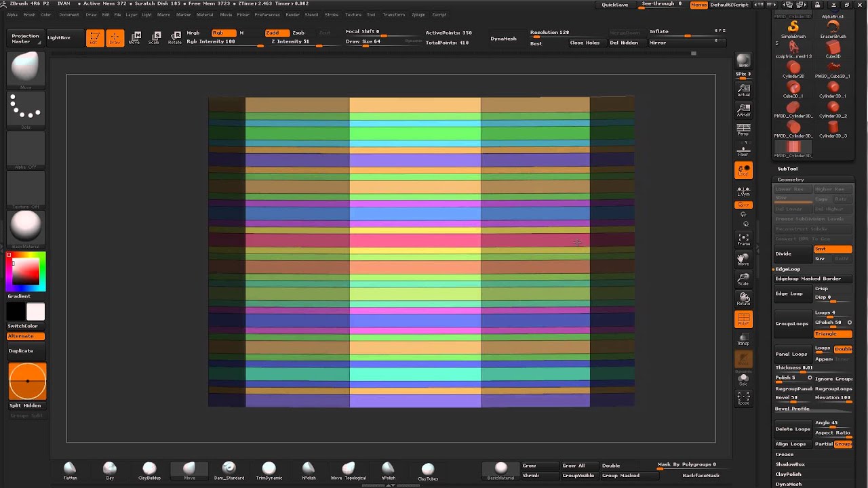Pick the ClayTubes brush
The height and width of the screenshot is (488, 868).
[x=428, y=472]
